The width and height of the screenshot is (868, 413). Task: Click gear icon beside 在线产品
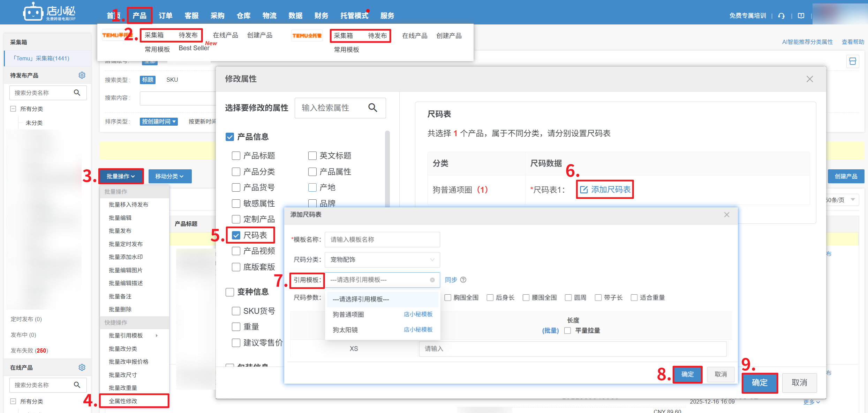82,367
